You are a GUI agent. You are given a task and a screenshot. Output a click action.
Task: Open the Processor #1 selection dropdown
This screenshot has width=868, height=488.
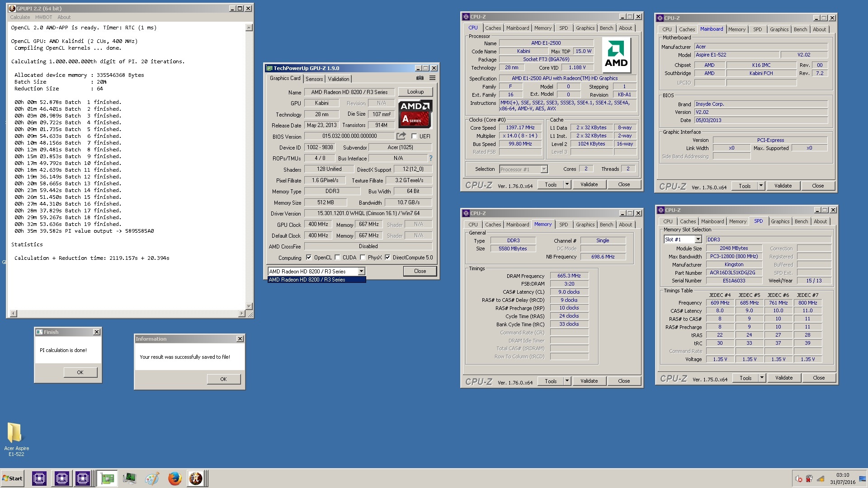[x=544, y=169]
